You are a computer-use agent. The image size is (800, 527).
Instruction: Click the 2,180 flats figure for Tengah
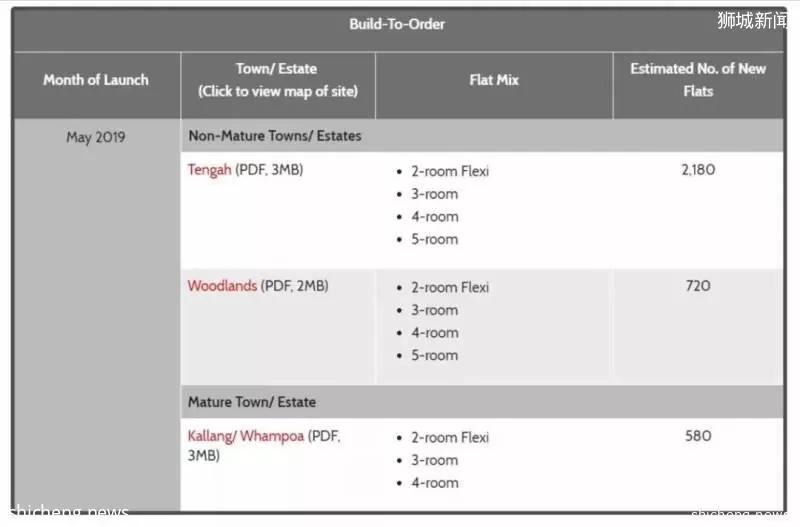pos(698,170)
